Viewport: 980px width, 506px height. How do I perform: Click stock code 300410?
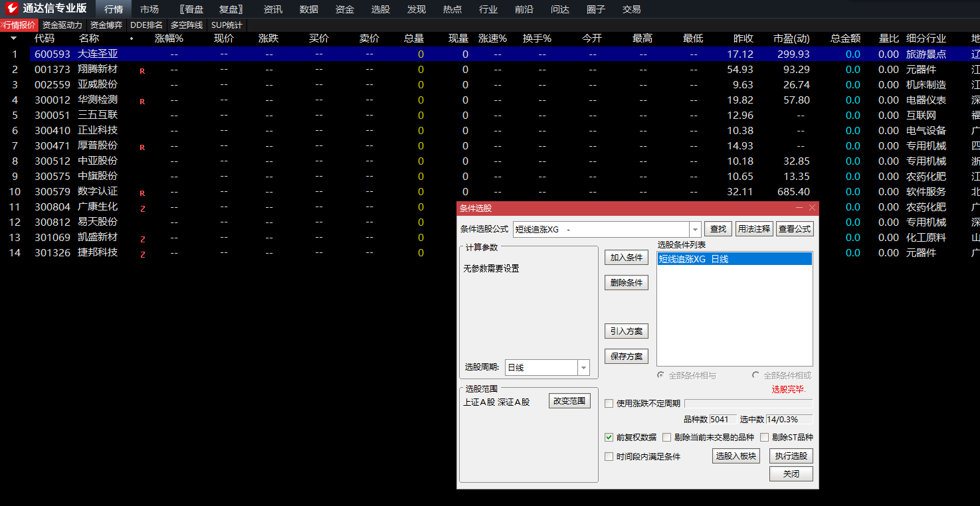point(52,131)
